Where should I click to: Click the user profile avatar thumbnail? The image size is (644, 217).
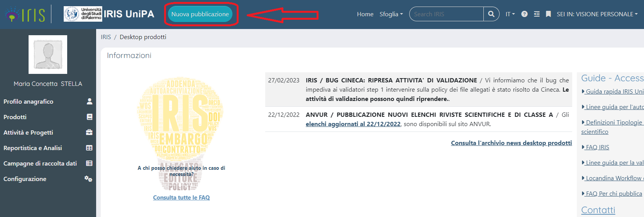(x=48, y=55)
